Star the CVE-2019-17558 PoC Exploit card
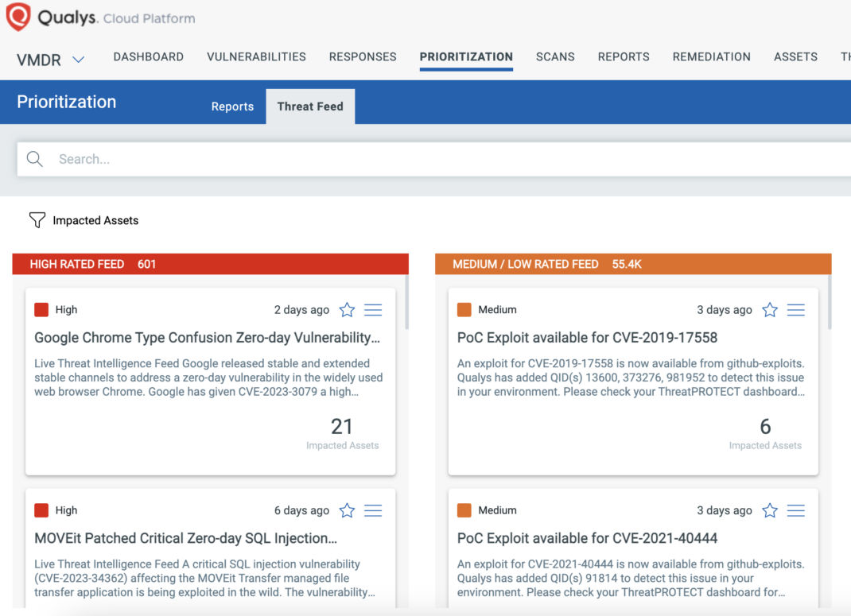This screenshot has width=851, height=616. pos(770,310)
